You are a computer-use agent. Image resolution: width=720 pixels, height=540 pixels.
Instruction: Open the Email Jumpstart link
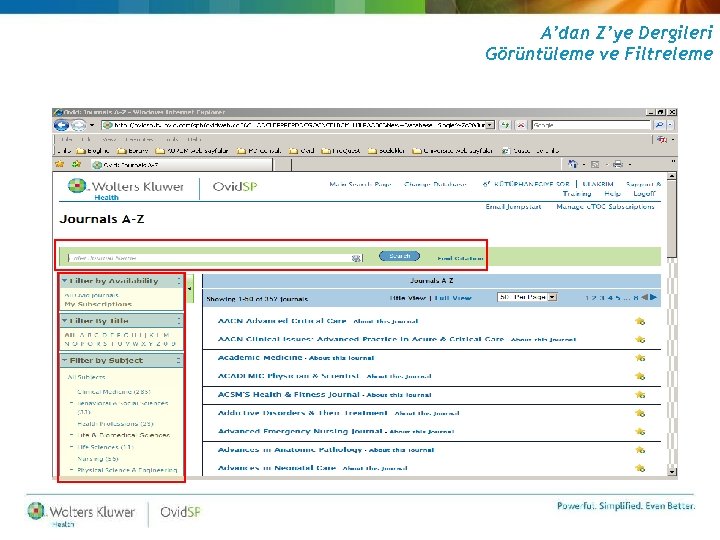coord(513,207)
